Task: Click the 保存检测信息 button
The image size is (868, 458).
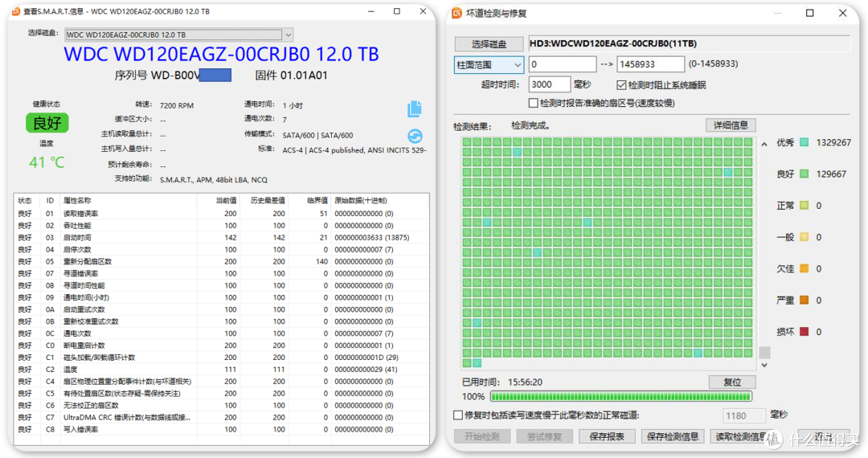Action: [x=673, y=436]
